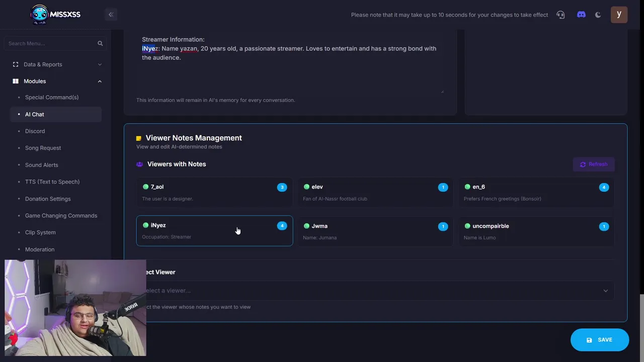Image resolution: width=644 pixels, height=362 pixels.
Task: Click the webcam overlay thumbnail
Action: 75,308
